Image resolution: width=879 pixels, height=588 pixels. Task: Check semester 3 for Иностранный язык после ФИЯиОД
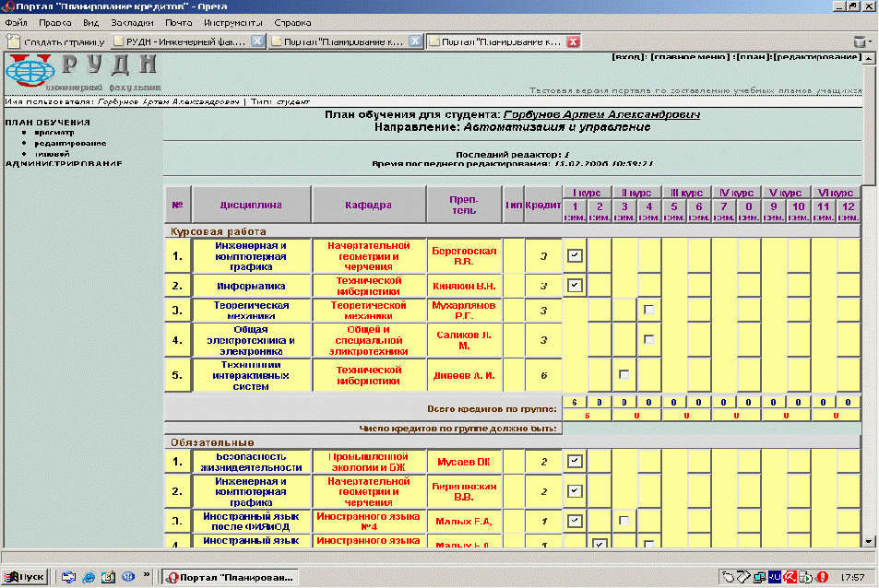click(624, 521)
